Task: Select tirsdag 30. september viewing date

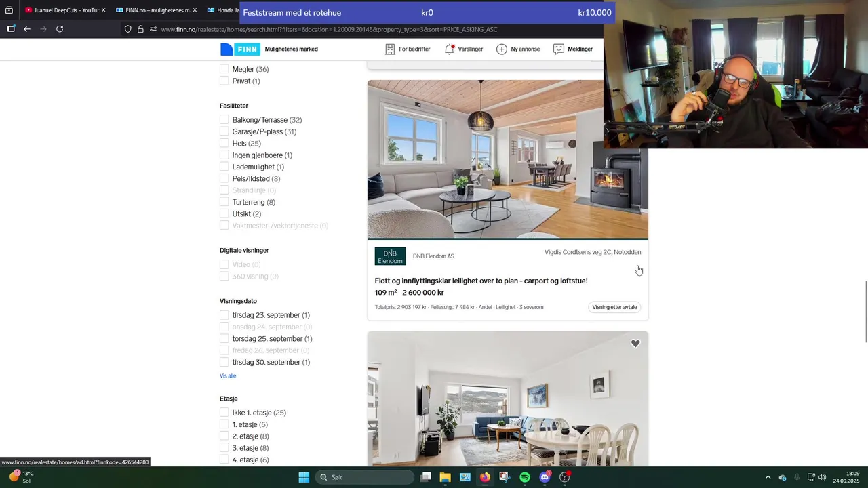Action: point(224,362)
